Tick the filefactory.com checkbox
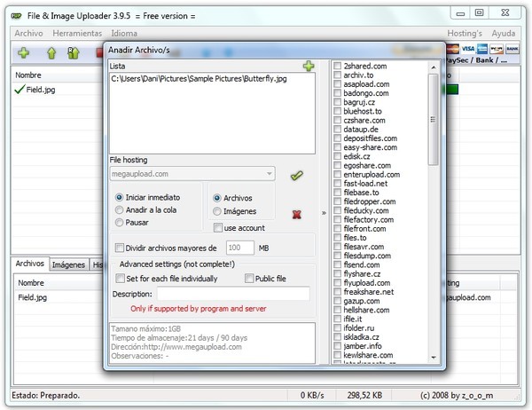 point(337,219)
